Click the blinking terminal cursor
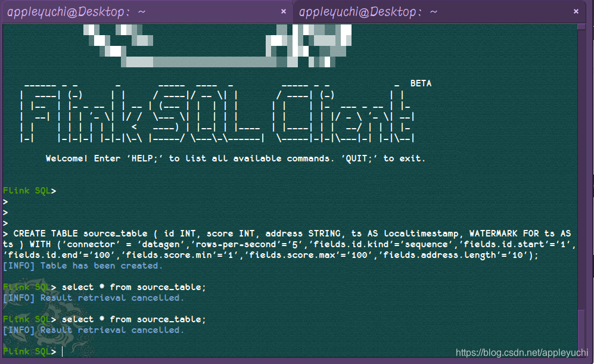The width and height of the screenshot is (594, 364). (61, 351)
